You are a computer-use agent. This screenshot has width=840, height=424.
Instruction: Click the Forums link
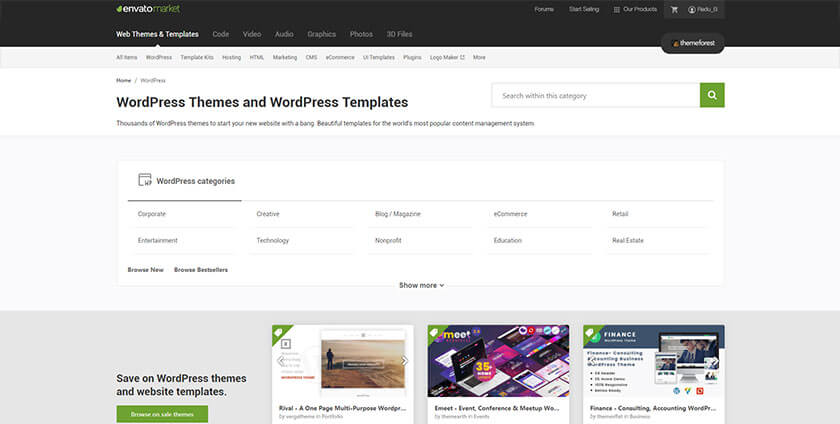pos(544,10)
